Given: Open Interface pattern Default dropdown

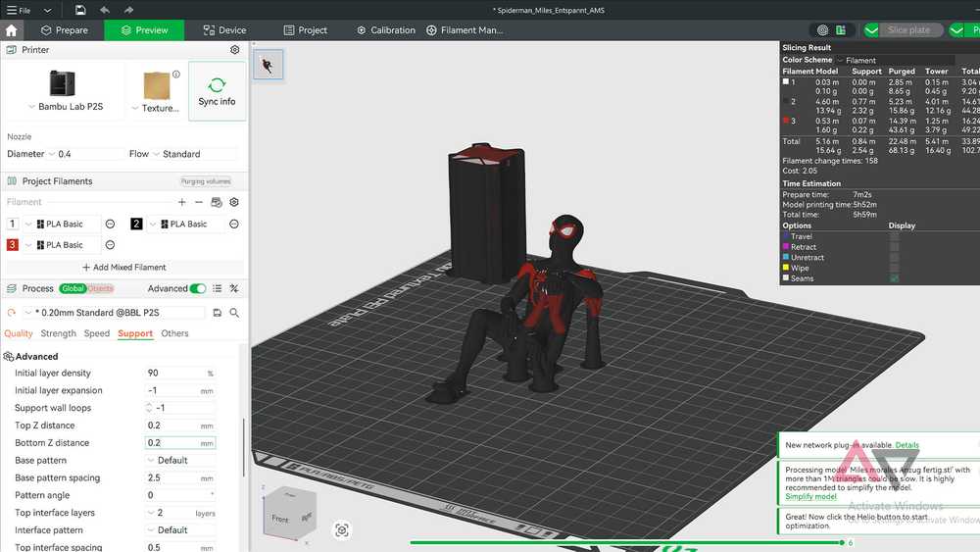Looking at the screenshot, I should pyautogui.click(x=181, y=530).
